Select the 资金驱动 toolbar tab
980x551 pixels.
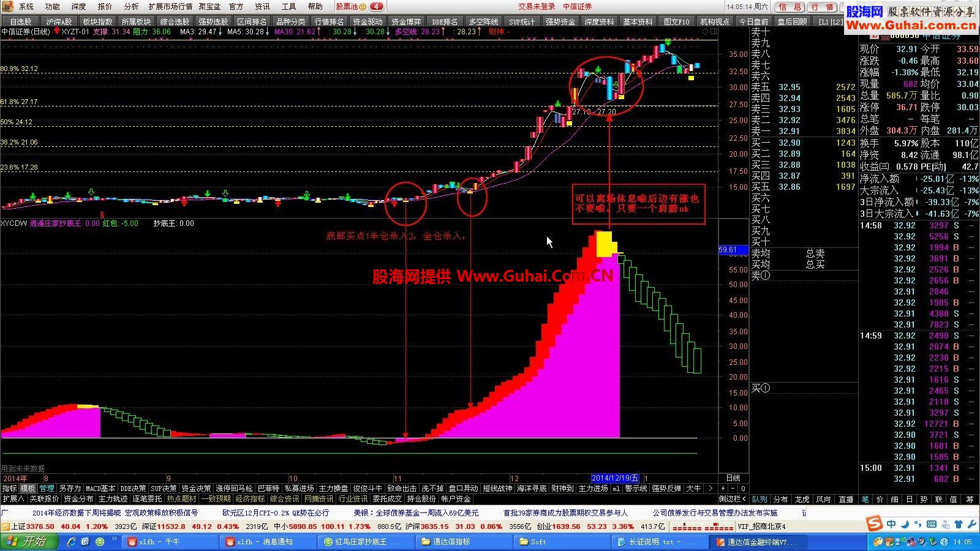pos(367,21)
